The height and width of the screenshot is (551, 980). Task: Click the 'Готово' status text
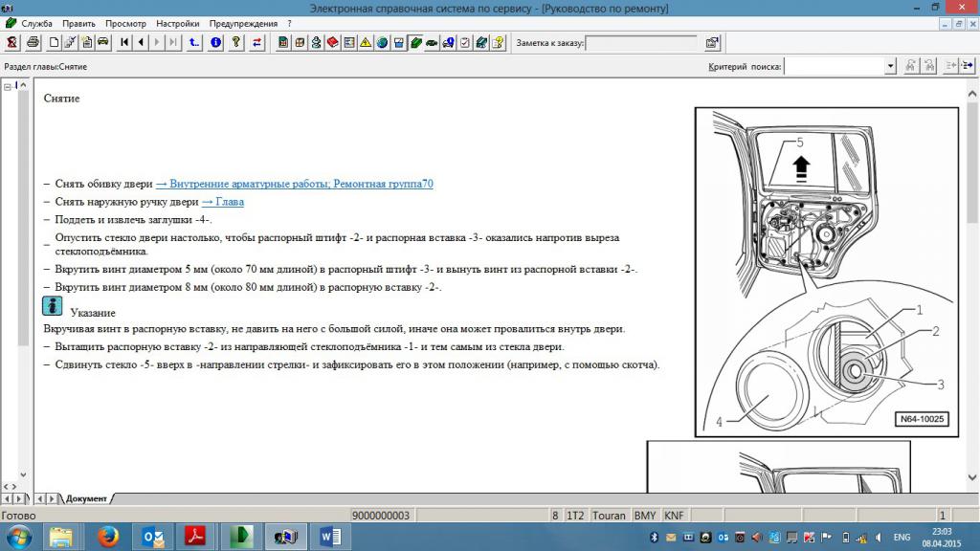click(19, 516)
